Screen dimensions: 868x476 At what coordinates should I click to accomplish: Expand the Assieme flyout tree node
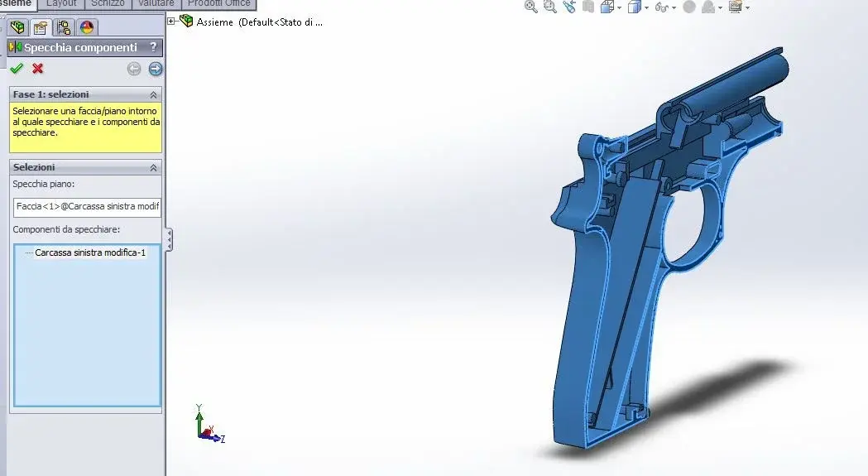coord(171,21)
